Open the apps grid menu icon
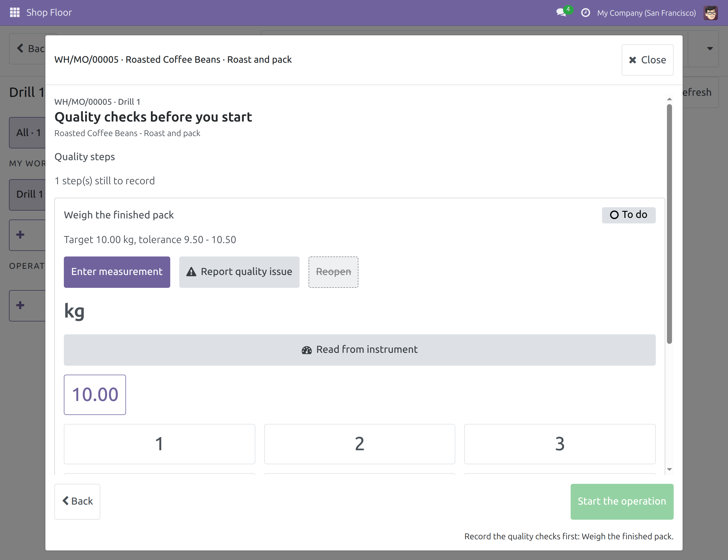 [15, 12]
